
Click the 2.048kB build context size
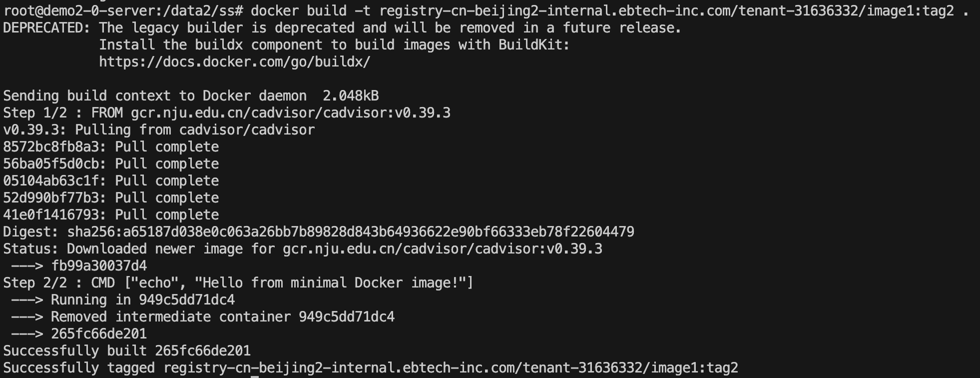coord(351,96)
